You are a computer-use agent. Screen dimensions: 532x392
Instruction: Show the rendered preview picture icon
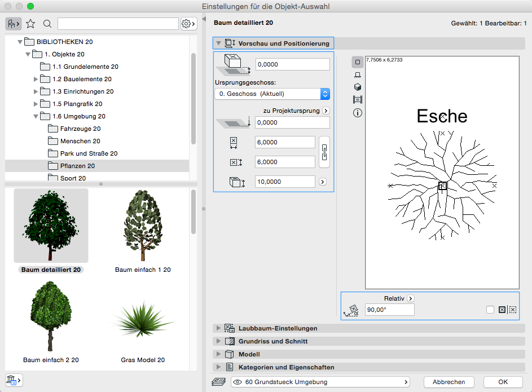click(357, 100)
